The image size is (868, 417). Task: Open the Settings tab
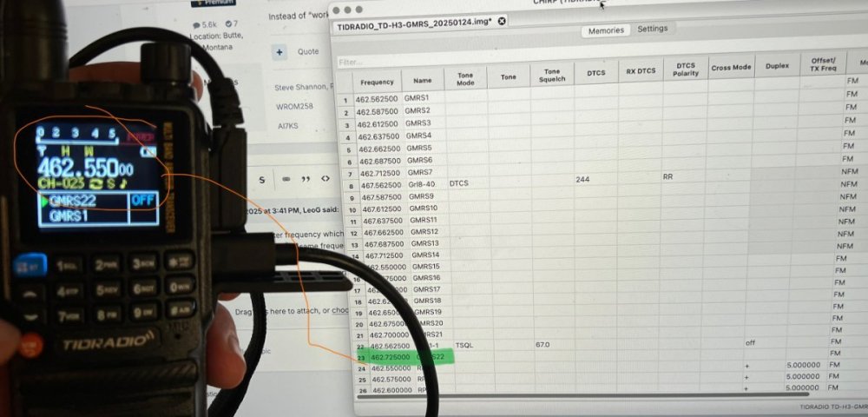click(x=653, y=29)
